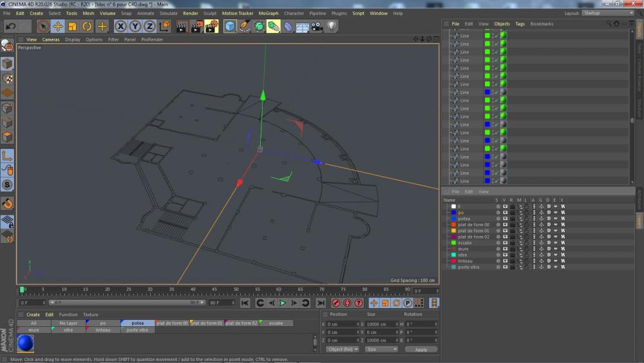Click the blue color swatch of po layer
644x363 pixels.
(x=453, y=213)
